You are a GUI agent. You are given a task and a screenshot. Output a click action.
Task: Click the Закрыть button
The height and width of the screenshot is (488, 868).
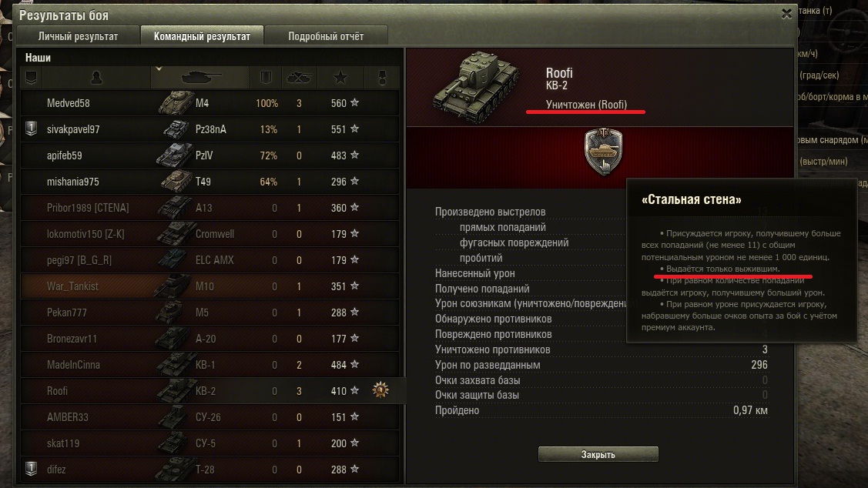[598, 454]
